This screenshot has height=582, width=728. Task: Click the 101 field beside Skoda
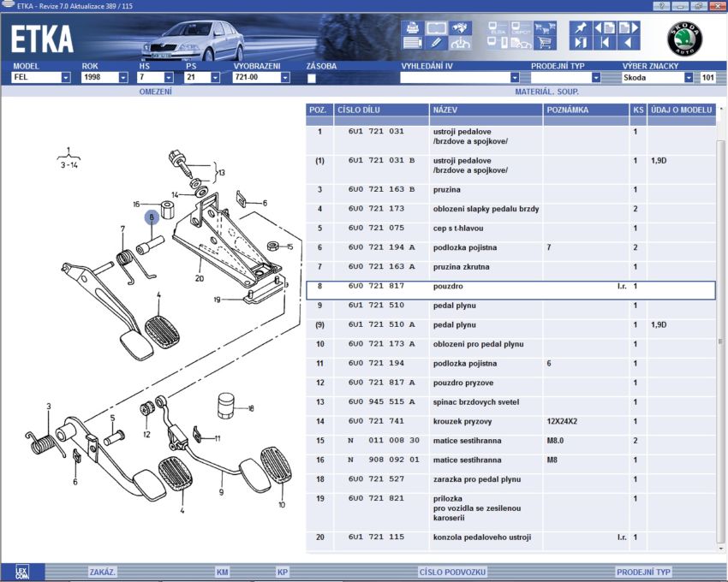pyautogui.click(x=707, y=78)
